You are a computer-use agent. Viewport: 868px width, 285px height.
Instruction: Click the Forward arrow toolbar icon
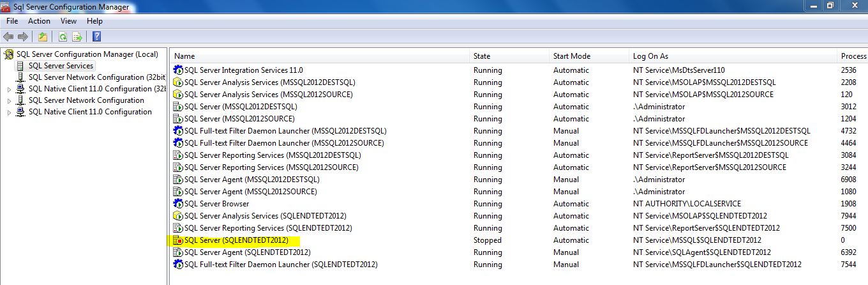coord(23,36)
